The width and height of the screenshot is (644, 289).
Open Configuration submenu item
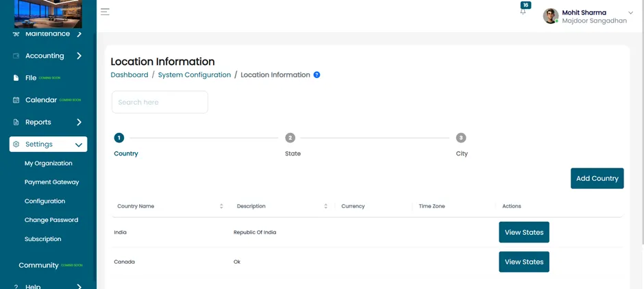point(45,201)
